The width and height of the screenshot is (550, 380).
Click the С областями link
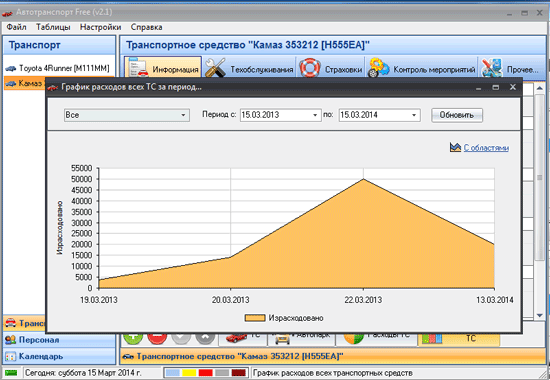tap(486, 148)
